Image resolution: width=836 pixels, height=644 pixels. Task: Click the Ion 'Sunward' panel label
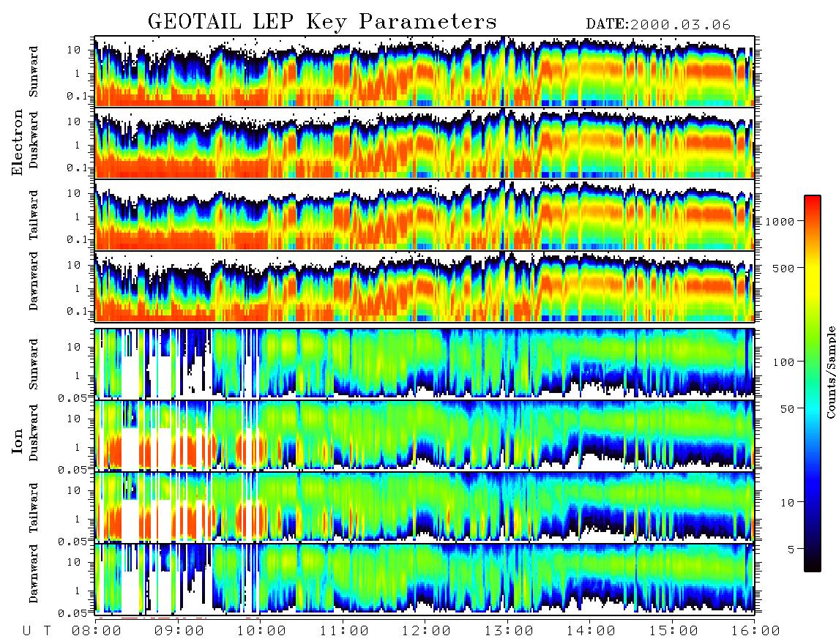34,364
